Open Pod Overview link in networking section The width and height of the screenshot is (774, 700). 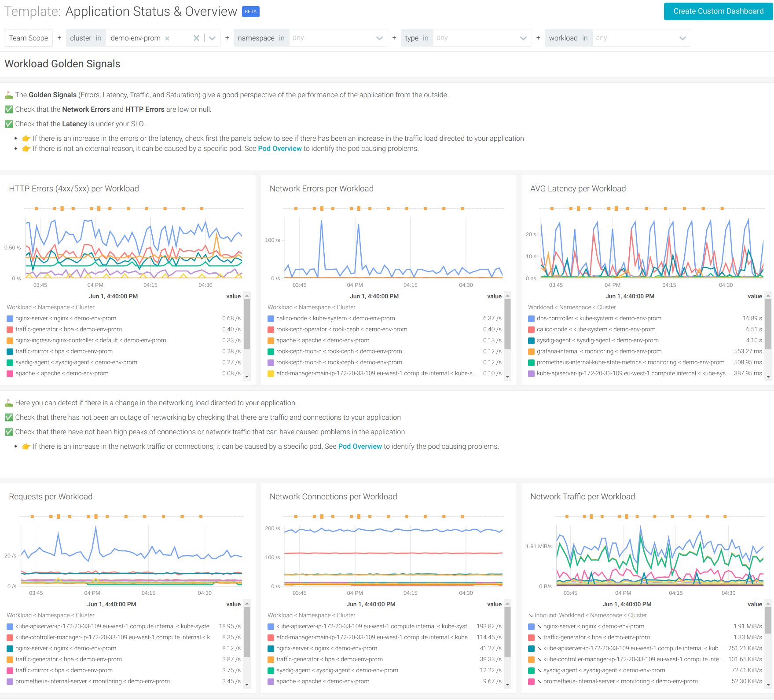tap(360, 447)
